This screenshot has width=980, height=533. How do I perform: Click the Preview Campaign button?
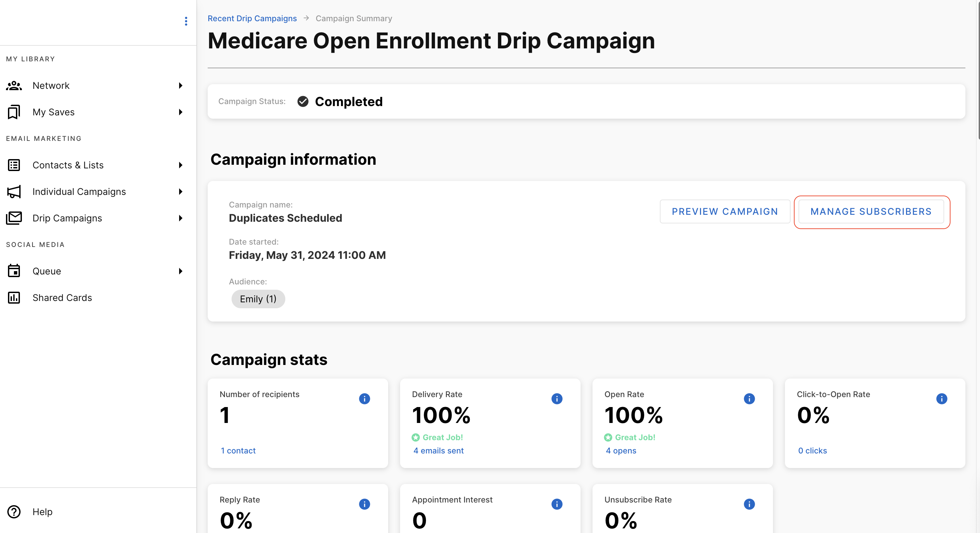725,211
